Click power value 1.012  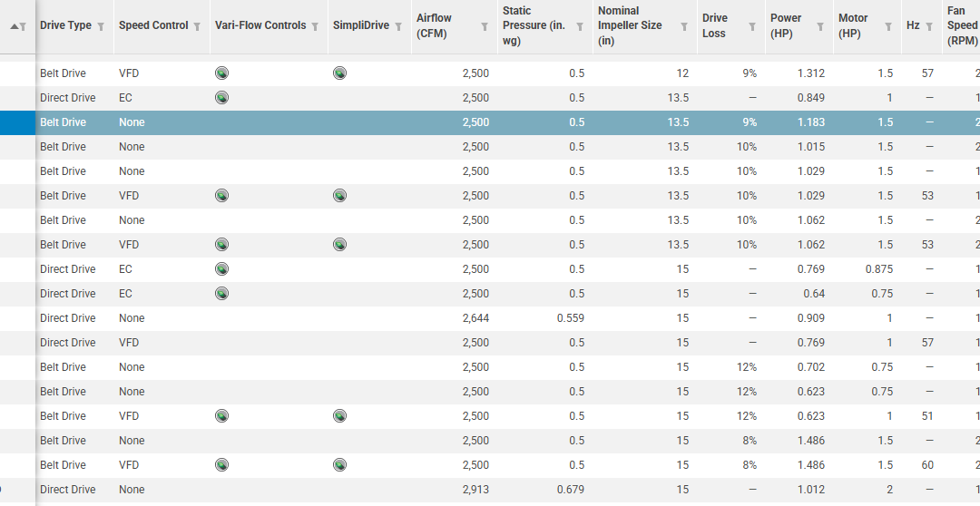pyautogui.click(x=811, y=489)
